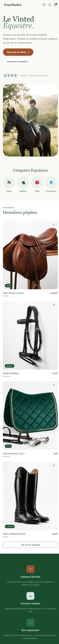Screen dimensions: 59x644
Task: Select the Bridons category icon
Action: (x=23, y=182)
